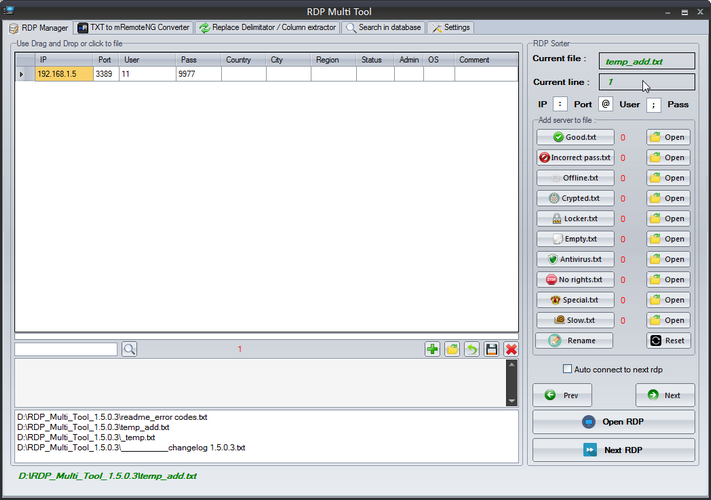Image resolution: width=711 pixels, height=500 pixels.
Task: Open the Good.txt file
Action: [x=668, y=137]
